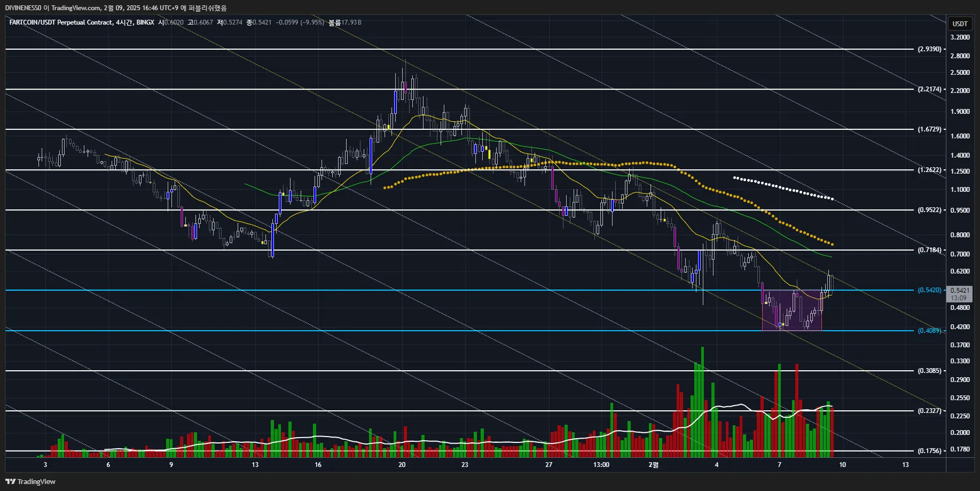Select the (0.1756) horizontal level label

(x=930, y=451)
